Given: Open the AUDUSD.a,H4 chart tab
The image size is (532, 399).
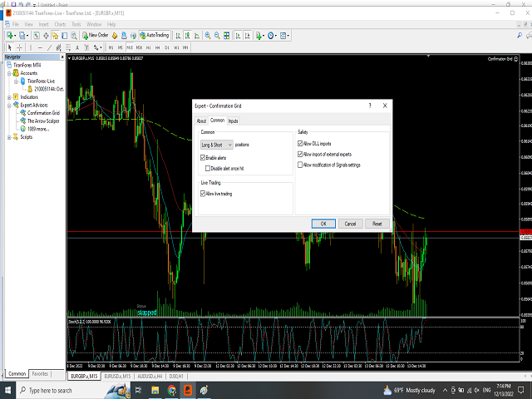Looking at the screenshot, I should tap(150, 377).
